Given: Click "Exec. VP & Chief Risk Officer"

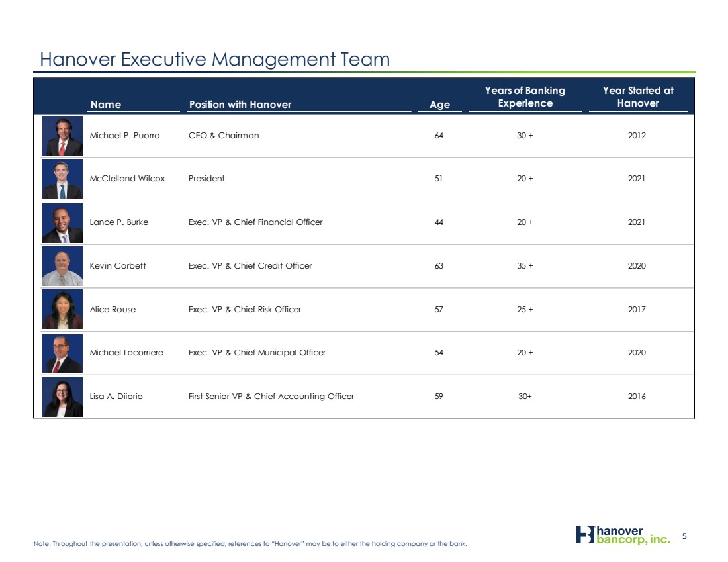Looking at the screenshot, I should (x=245, y=310).
